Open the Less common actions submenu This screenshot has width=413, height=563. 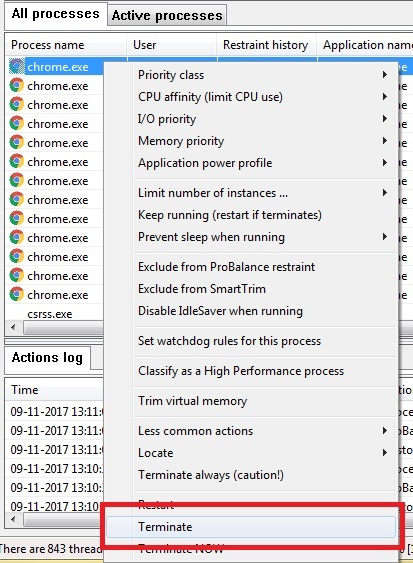tap(265, 431)
